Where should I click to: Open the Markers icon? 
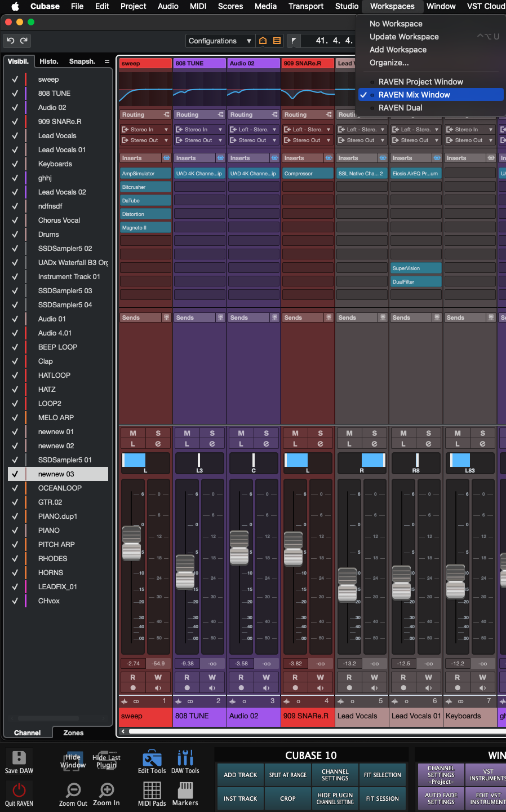click(185, 789)
